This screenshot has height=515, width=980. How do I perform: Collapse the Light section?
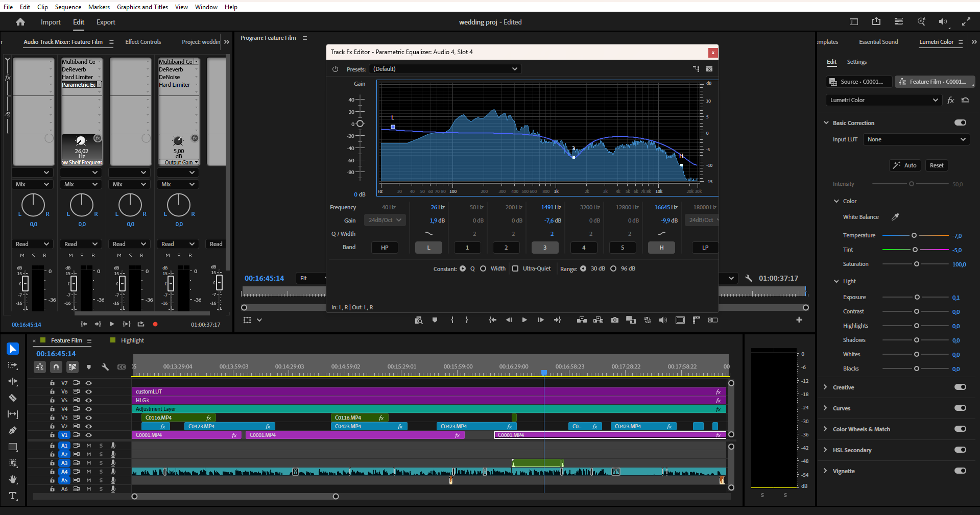(836, 281)
